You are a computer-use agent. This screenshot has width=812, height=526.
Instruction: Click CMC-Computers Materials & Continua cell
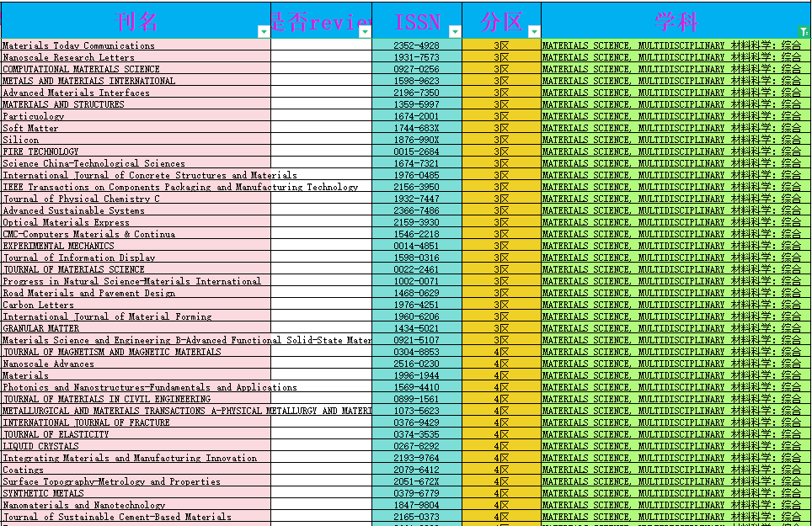[x=136, y=234]
